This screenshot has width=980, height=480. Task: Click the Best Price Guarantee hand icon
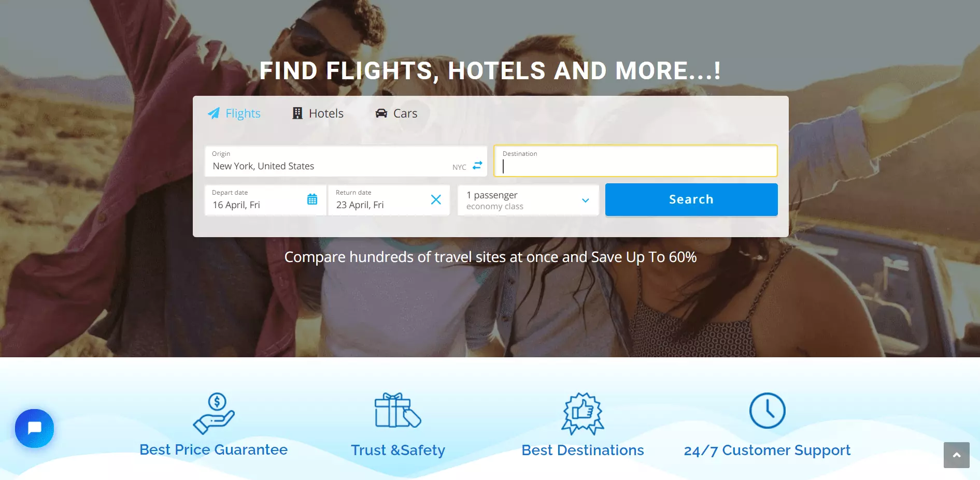(214, 413)
